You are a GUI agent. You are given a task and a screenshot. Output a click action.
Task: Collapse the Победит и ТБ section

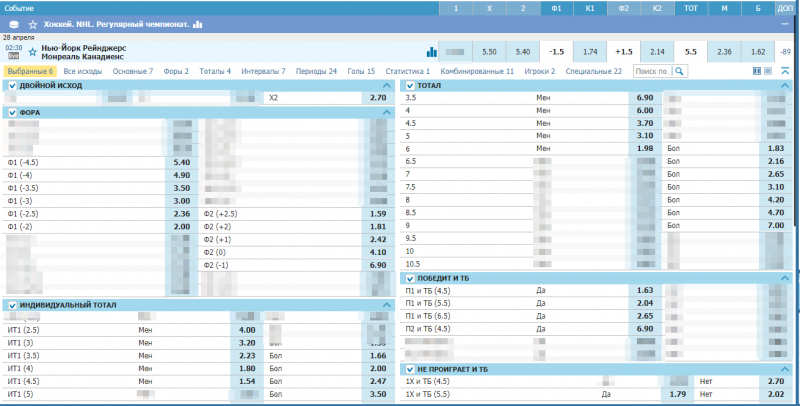point(786,277)
